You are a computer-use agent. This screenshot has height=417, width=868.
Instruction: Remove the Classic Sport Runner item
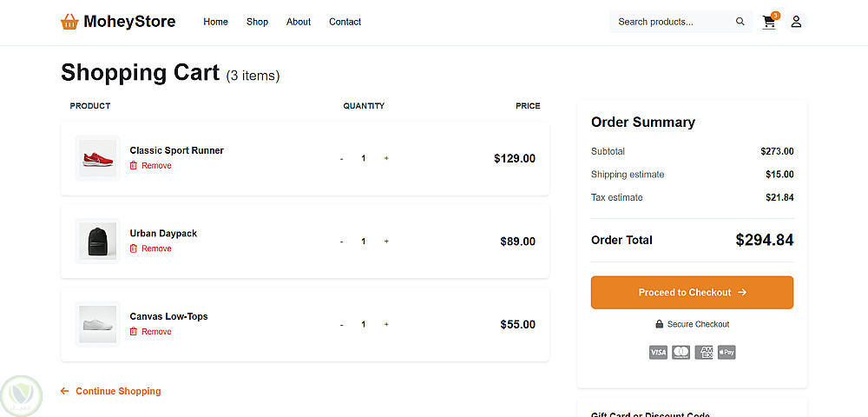coord(151,166)
